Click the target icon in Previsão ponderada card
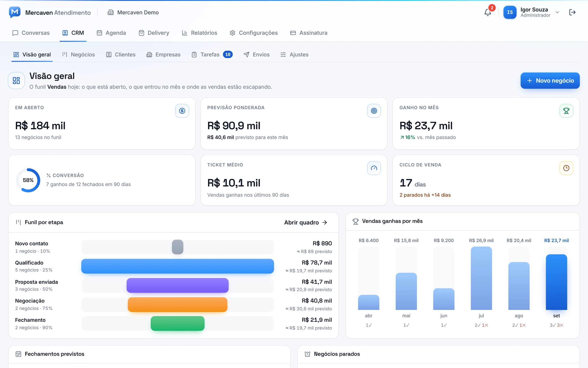Viewport: 588px width, 368px height. coord(374,111)
